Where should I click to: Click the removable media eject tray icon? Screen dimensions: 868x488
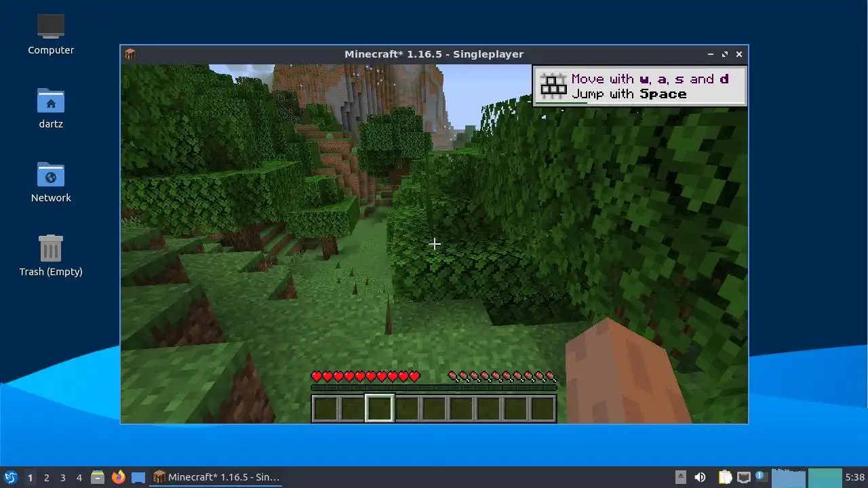tap(681, 477)
